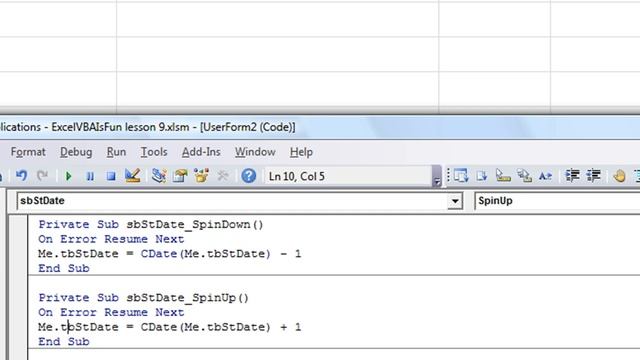Open the Run menu
Screen dimensions: 640x360
click(116, 152)
